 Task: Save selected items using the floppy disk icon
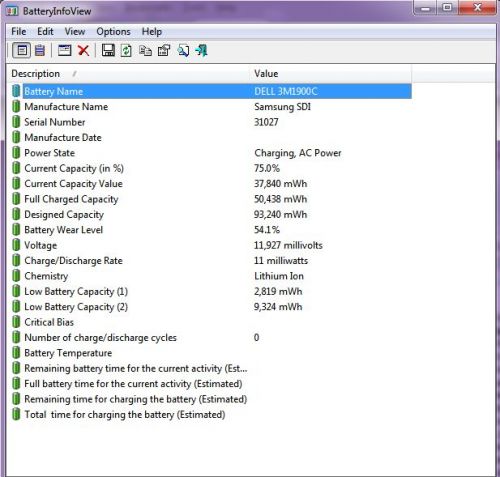coord(108,51)
